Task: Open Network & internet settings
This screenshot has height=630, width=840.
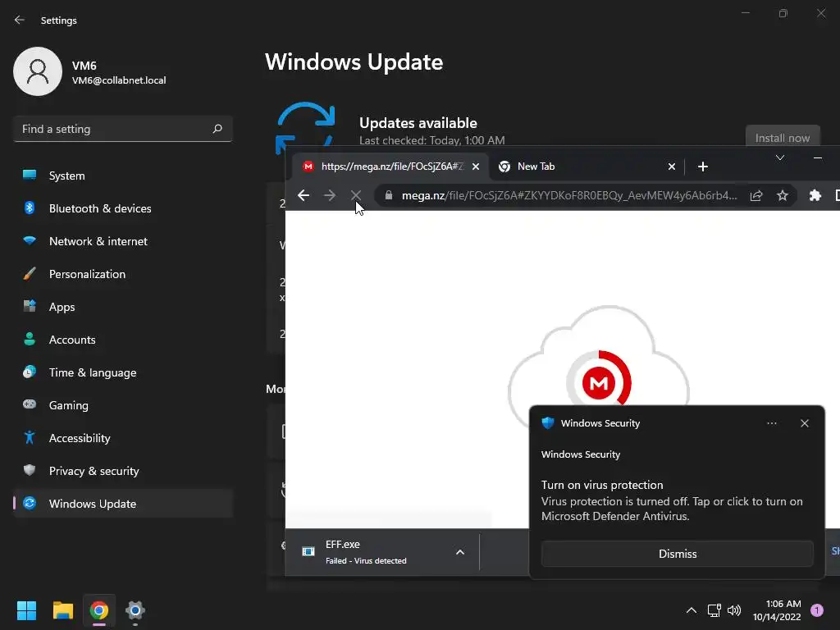Action: pos(123,241)
